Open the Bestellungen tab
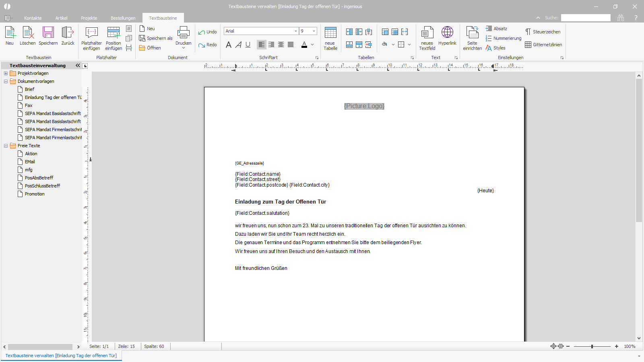The height and width of the screenshot is (362, 644). (123, 18)
